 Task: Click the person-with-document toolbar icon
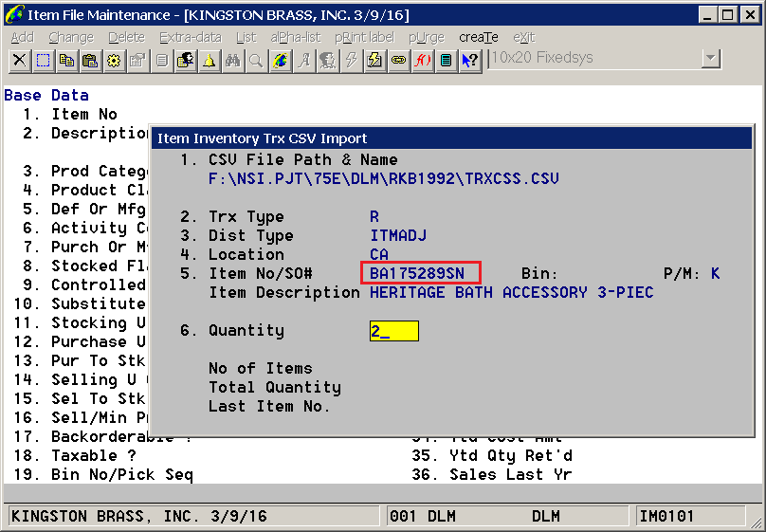click(186, 61)
